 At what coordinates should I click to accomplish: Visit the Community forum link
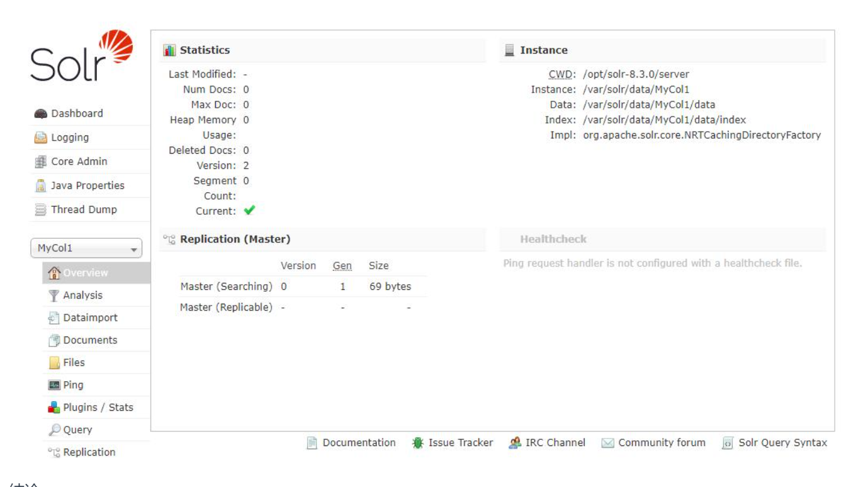pyautogui.click(x=662, y=443)
